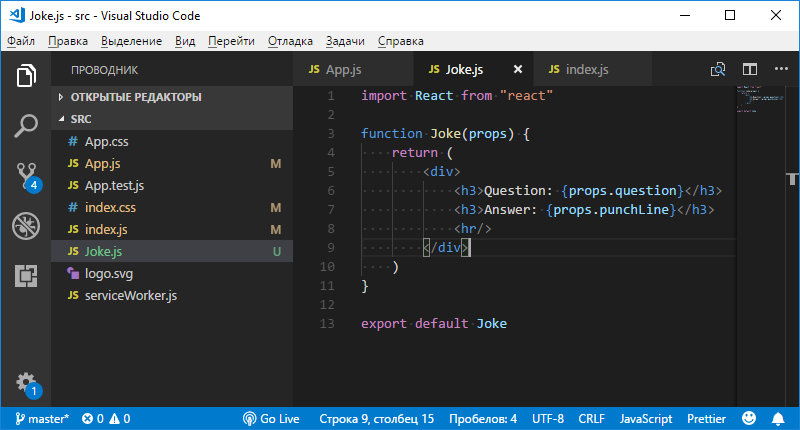Click the master branch button
This screenshot has height=430, width=800.
point(40,418)
